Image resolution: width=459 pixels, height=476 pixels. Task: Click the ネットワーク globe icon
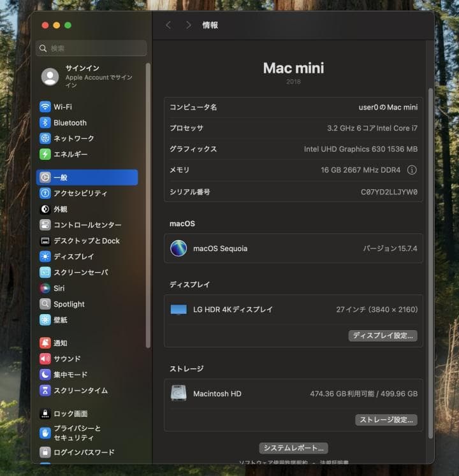[45, 138]
